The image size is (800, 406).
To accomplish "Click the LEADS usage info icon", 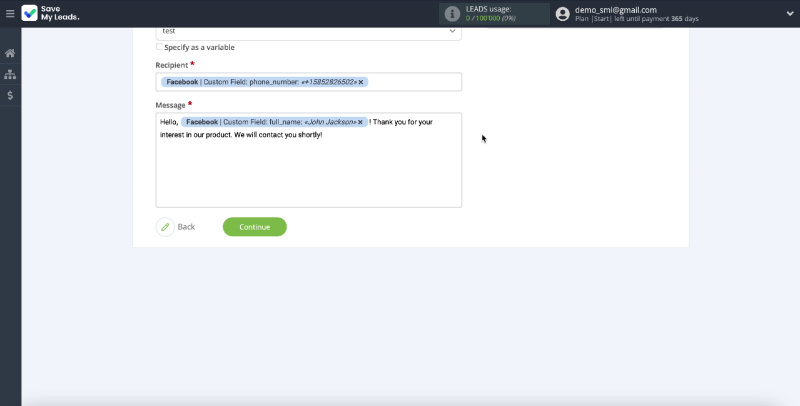I will [452, 14].
